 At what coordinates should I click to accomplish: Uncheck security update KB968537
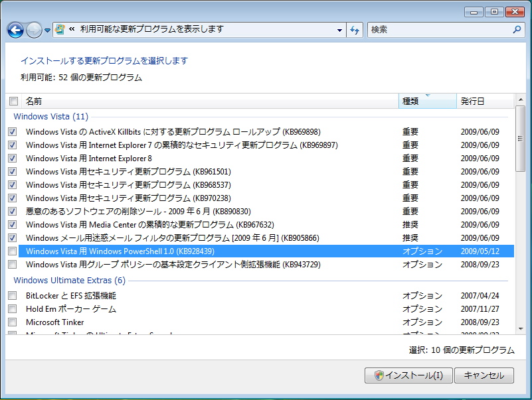[13, 185]
